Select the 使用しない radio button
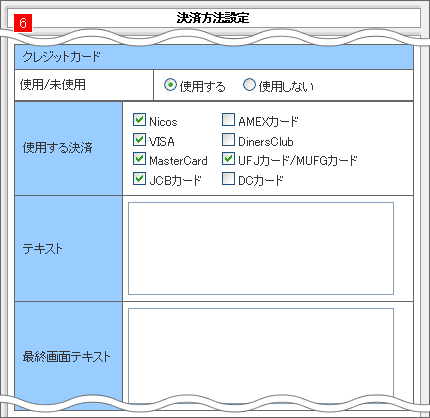Screen dimensions: 430x418 click(x=249, y=85)
